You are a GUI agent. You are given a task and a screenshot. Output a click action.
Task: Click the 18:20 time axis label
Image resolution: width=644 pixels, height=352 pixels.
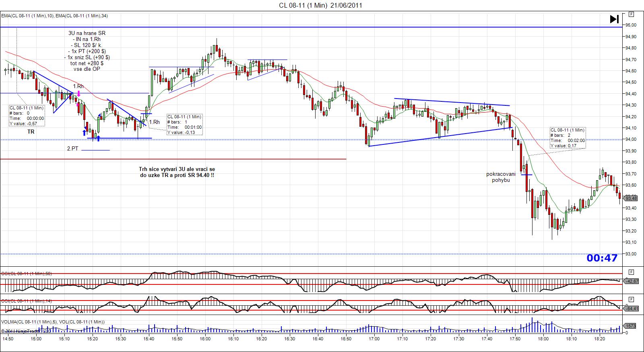click(x=599, y=339)
